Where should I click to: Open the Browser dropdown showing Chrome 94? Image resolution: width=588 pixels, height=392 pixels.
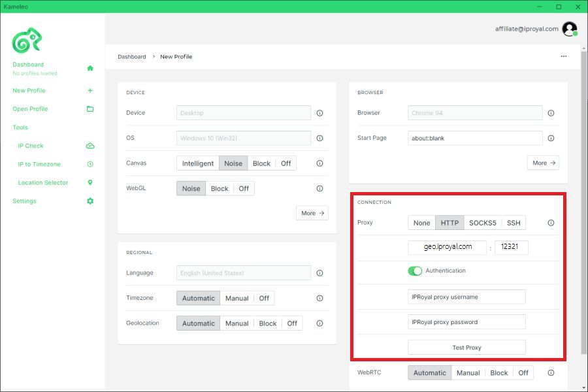(475, 113)
